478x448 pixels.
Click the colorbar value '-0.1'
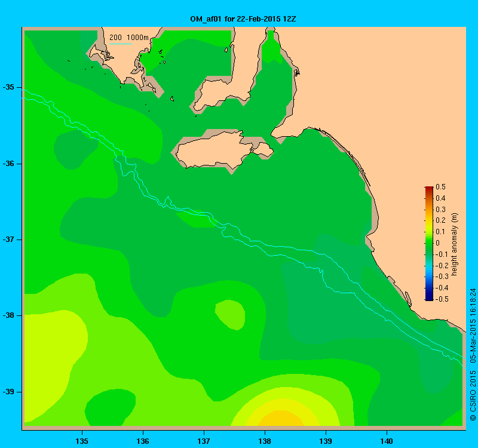[x=442, y=254]
